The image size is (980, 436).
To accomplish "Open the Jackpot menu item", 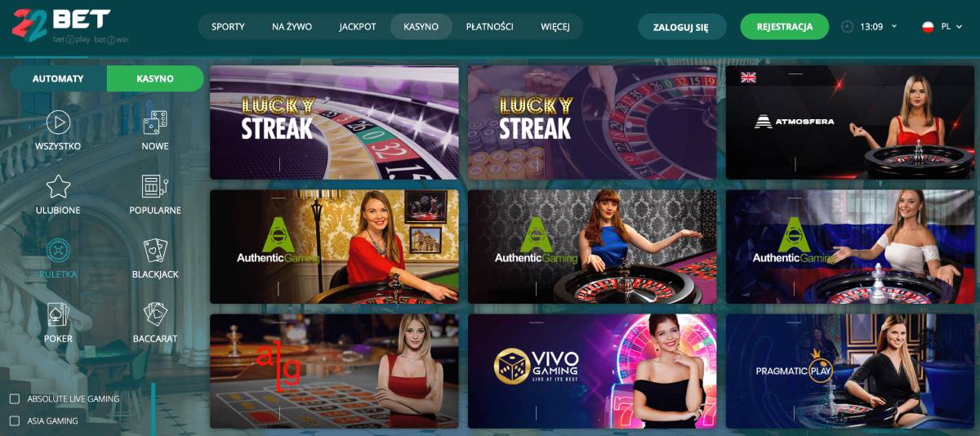I will (358, 26).
